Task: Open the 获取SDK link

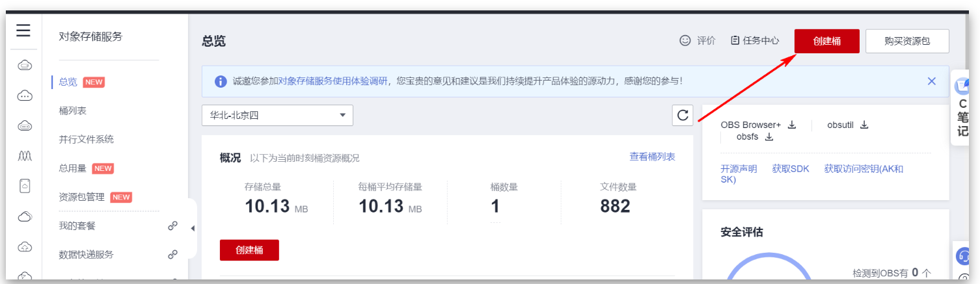Action: (x=791, y=168)
